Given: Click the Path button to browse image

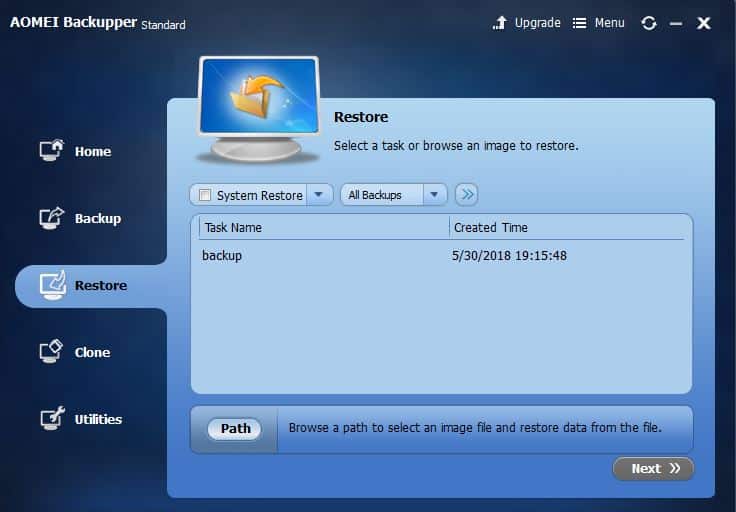Looking at the screenshot, I should [235, 428].
